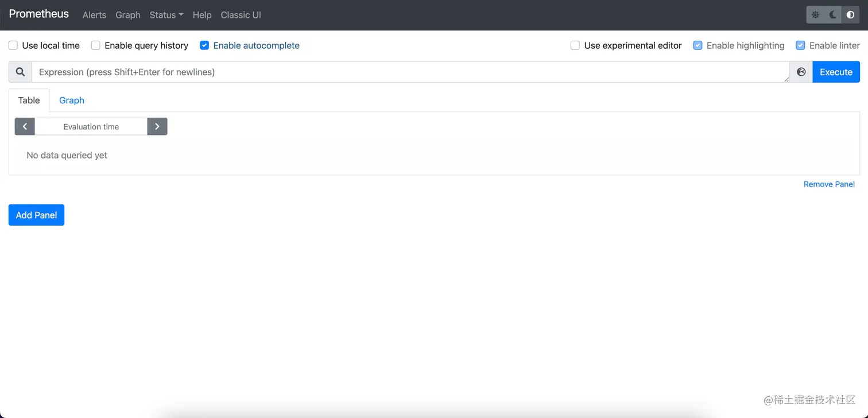
Task: Click the Prometheus brand logo text
Action: point(39,14)
